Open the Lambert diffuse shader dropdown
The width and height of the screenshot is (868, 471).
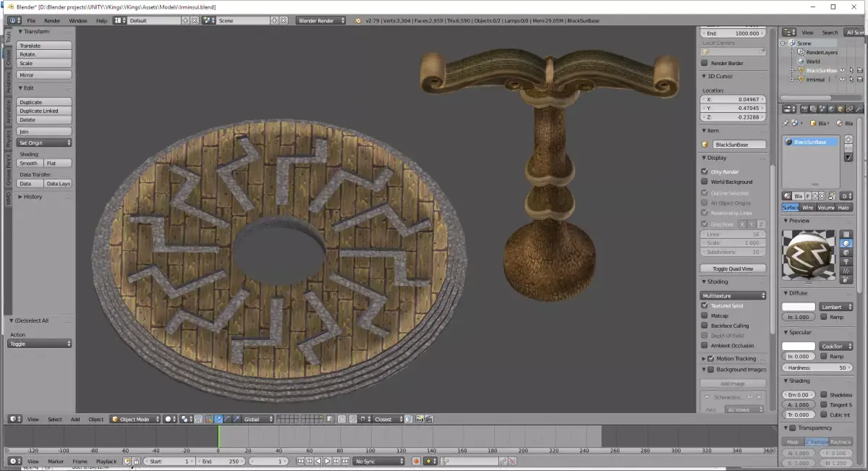(836, 307)
